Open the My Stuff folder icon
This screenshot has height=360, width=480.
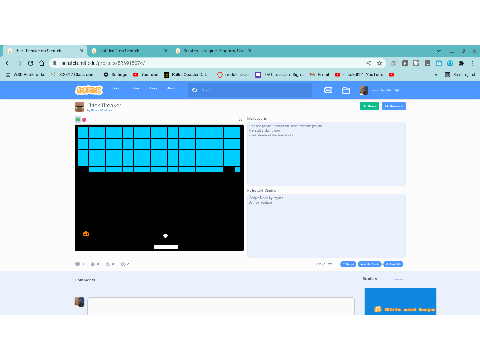click(346, 90)
